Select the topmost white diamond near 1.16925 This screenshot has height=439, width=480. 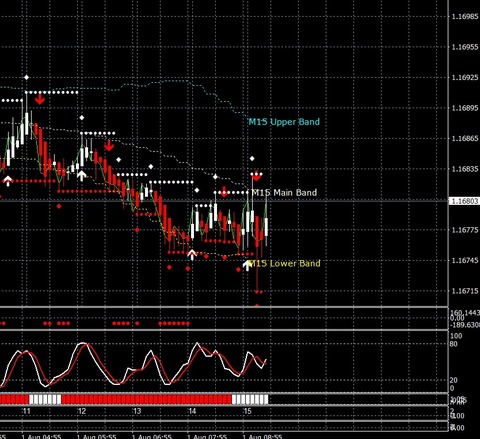pyautogui.click(x=26, y=77)
